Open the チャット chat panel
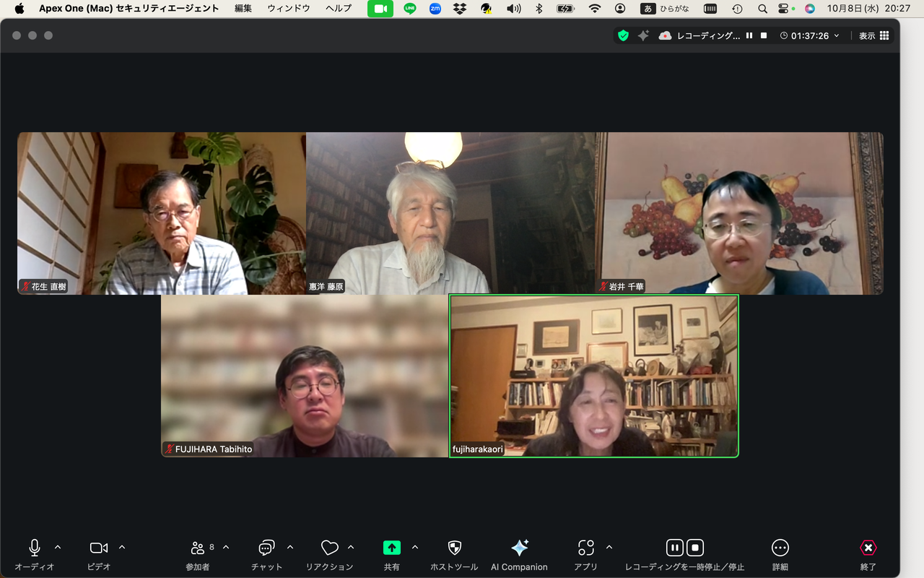The height and width of the screenshot is (578, 924). (x=267, y=554)
